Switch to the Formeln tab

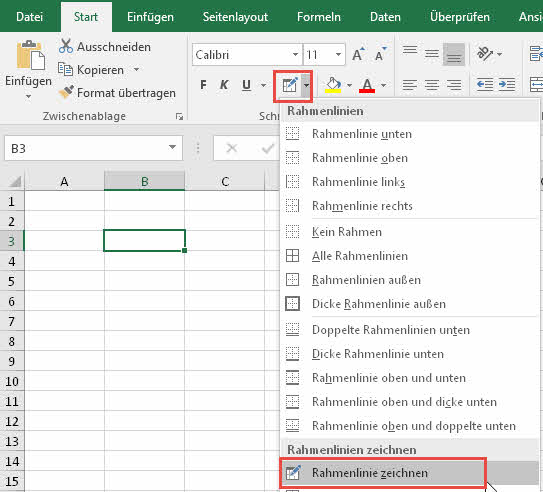tap(319, 17)
